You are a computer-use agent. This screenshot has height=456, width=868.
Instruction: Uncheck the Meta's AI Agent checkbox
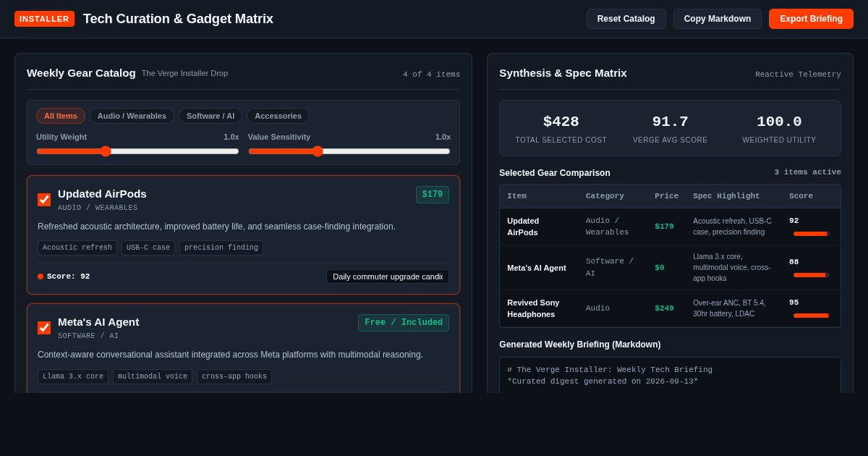click(x=44, y=328)
